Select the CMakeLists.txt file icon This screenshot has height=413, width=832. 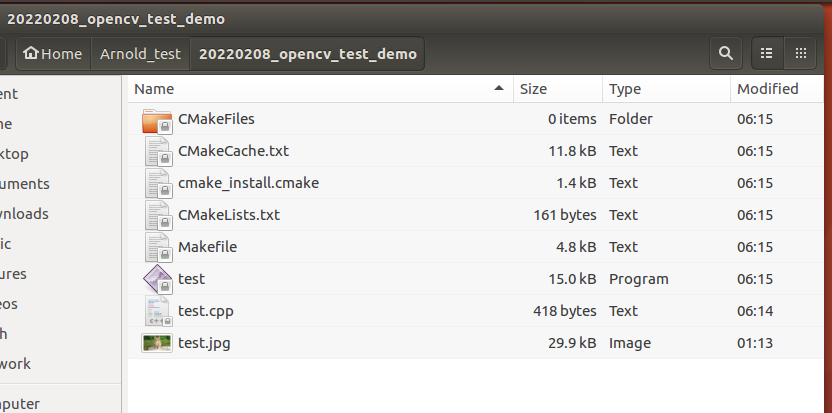tap(157, 215)
